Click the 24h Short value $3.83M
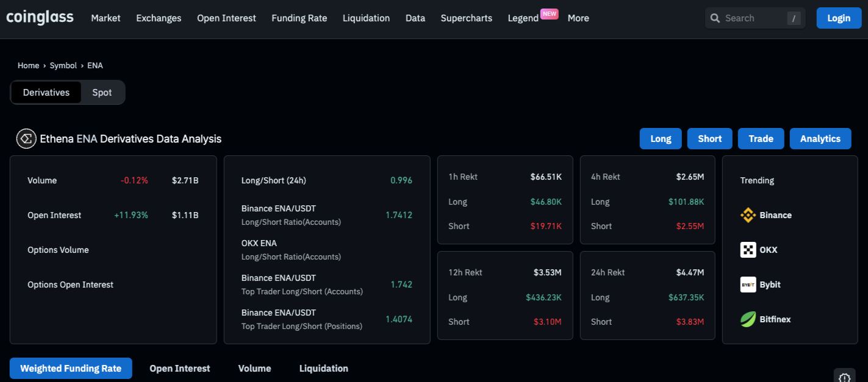The height and width of the screenshot is (382, 868). (x=690, y=322)
